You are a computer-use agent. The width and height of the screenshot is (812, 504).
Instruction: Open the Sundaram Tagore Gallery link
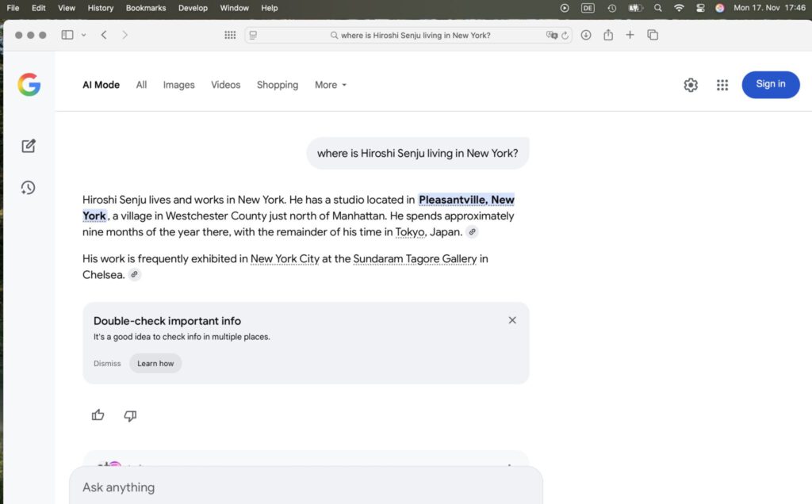[415, 259]
